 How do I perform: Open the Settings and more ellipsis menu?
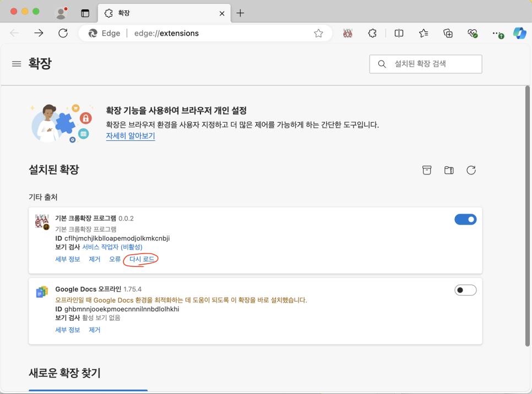[497, 33]
